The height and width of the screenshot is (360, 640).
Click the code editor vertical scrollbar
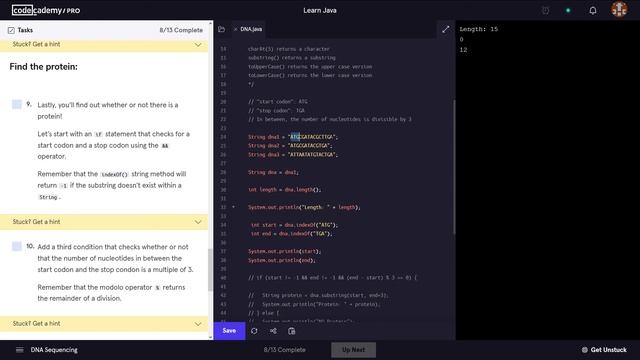click(454, 167)
